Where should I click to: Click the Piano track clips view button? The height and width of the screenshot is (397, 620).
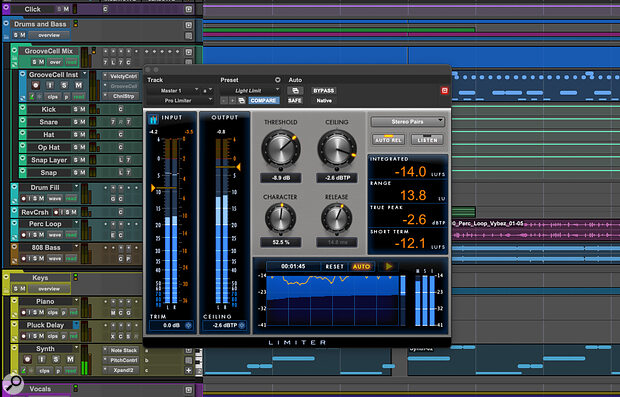click(x=53, y=312)
